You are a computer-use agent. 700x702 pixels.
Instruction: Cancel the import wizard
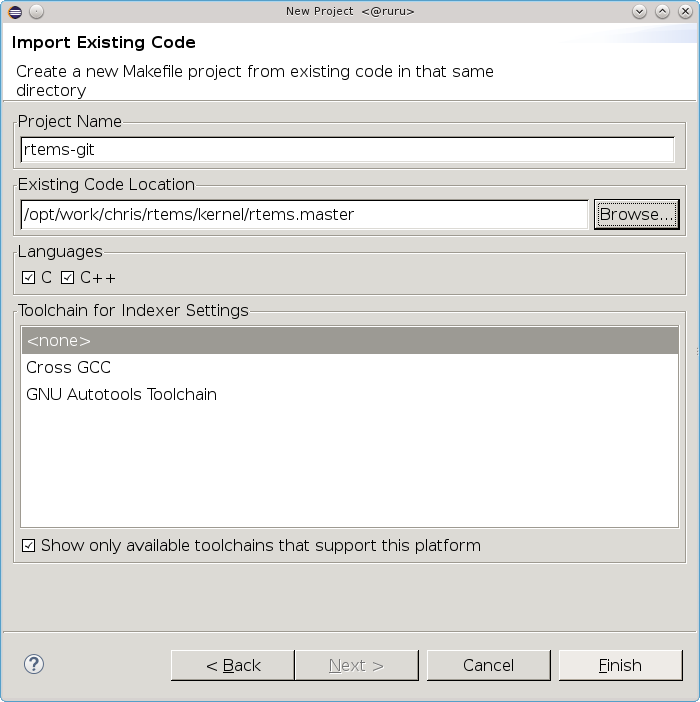[x=488, y=665]
